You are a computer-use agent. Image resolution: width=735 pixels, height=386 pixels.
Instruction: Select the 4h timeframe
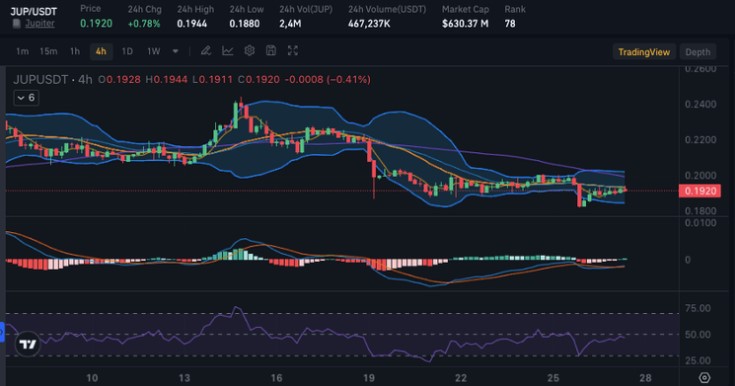[101, 52]
